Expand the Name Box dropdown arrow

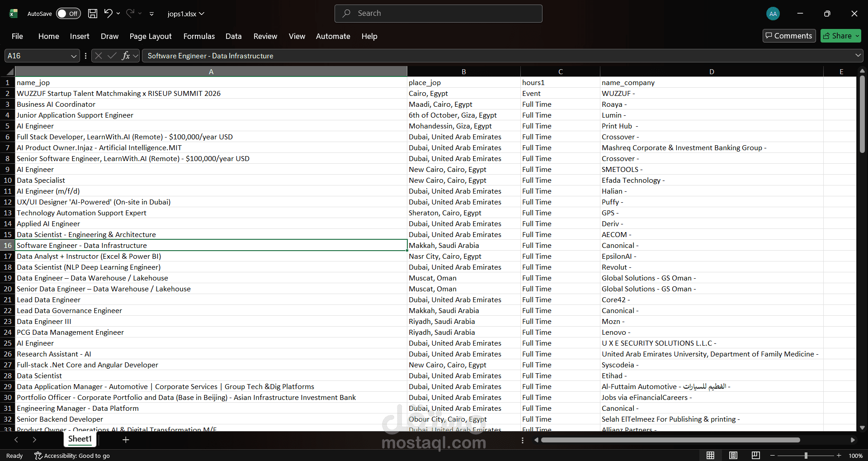coord(74,56)
